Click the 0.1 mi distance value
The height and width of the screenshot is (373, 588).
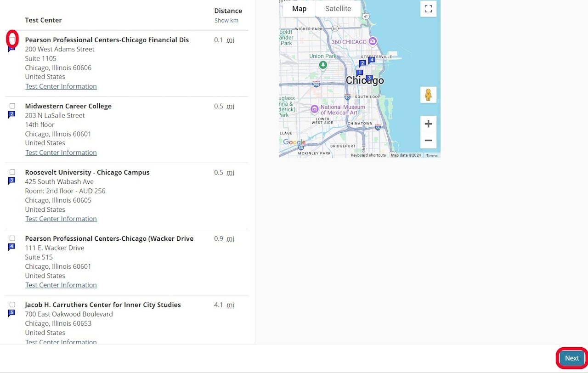[x=224, y=40]
